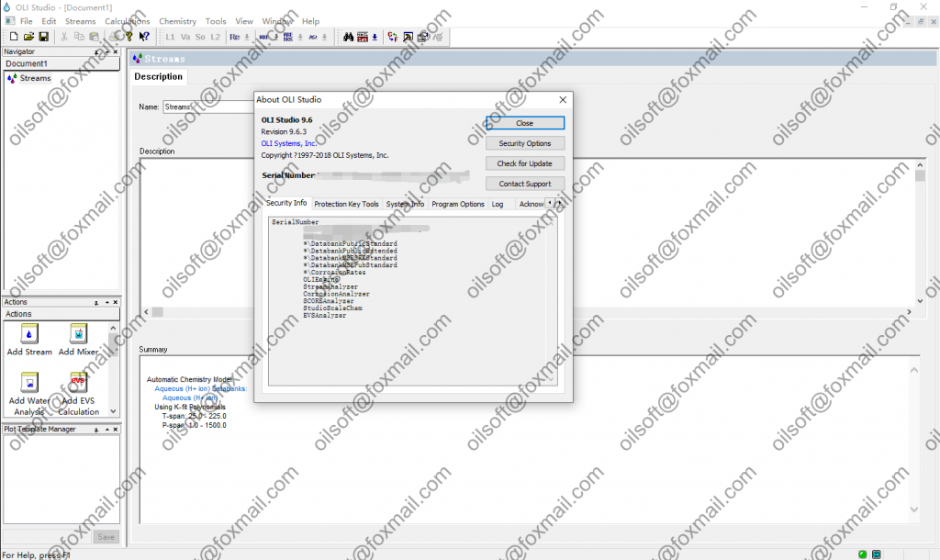Click the teal status icon beside green light
The height and width of the screenshot is (560, 940).
click(877, 554)
